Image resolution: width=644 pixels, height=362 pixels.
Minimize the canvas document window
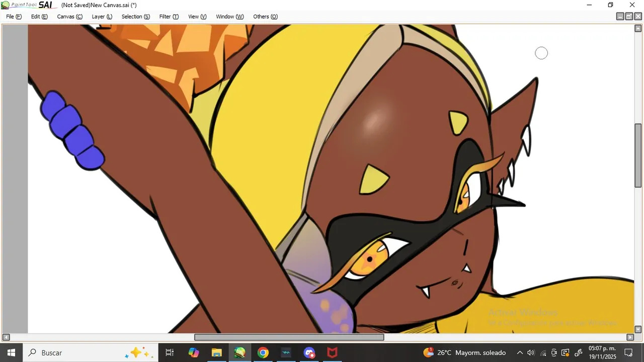[620, 17]
